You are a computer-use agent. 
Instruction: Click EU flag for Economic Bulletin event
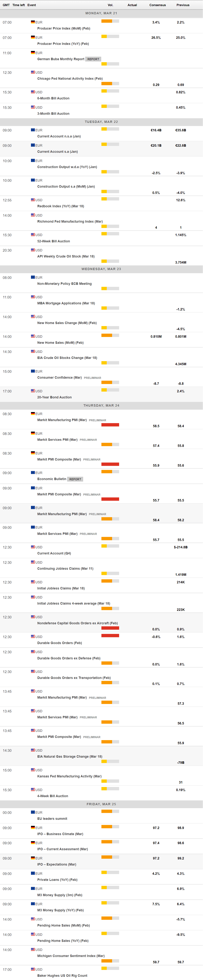(33, 473)
